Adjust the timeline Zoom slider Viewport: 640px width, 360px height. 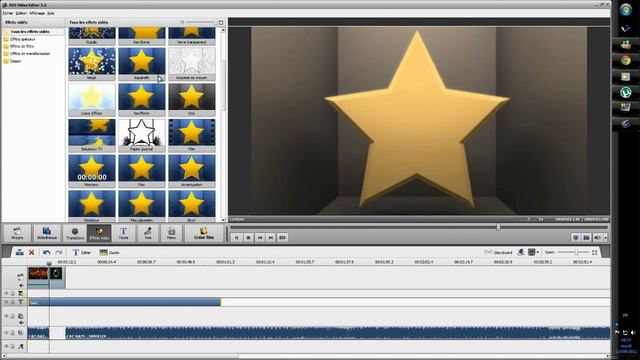[x=576, y=253]
